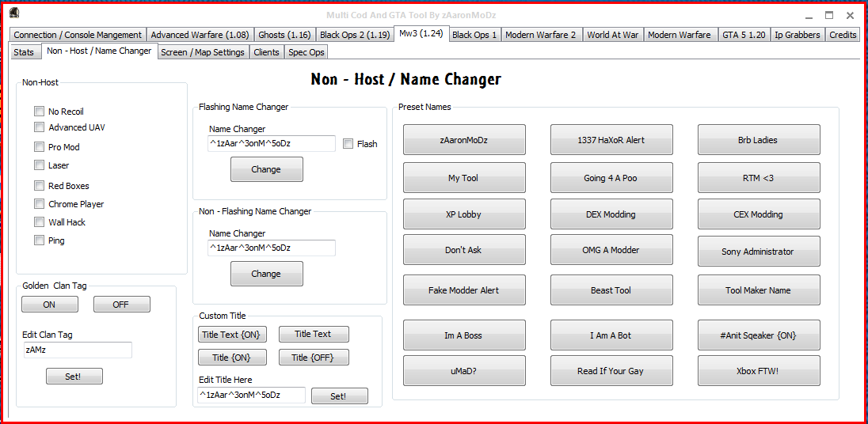This screenshot has width=868, height=424.
Task: Open the Credits tab
Action: click(x=843, y=35)
